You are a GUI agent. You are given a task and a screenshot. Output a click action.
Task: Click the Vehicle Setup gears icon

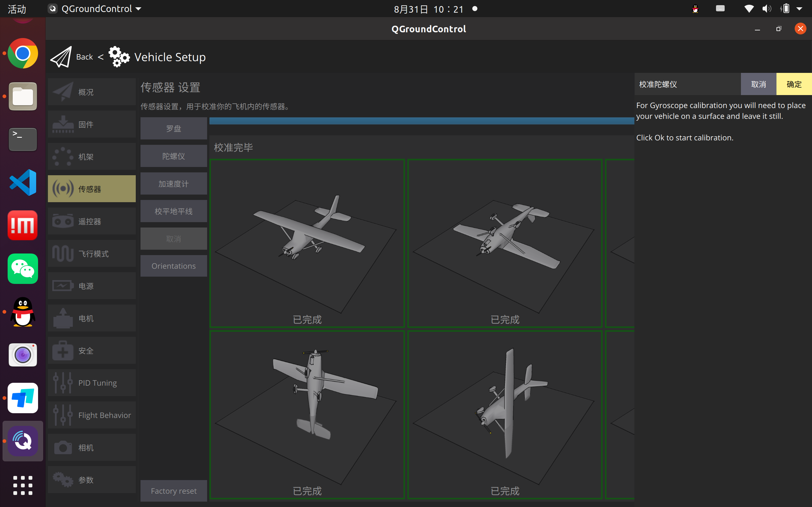[119, 57]
